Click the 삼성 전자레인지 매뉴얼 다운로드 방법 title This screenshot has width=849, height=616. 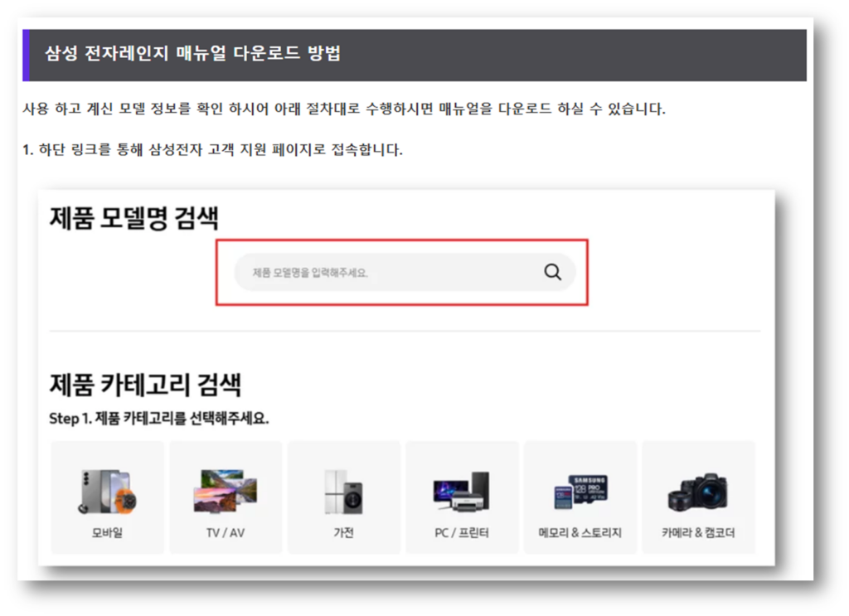coord(192,54)
